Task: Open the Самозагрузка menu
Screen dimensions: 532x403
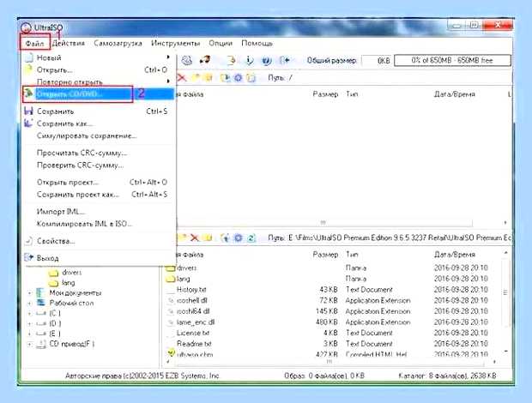Action: 118,44
